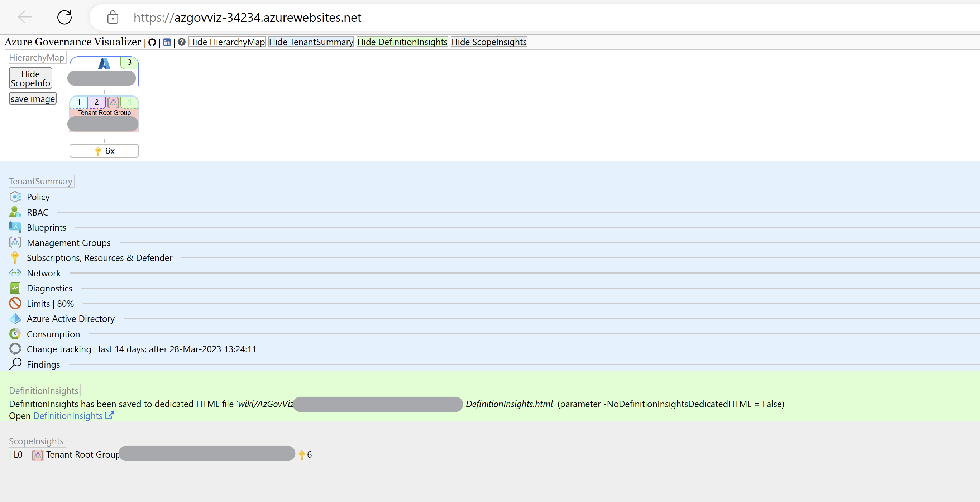The width and height of the screenshot is (980, 502).
Task: Select DefinitionInsights tab
Action: [x=44, y=390]
